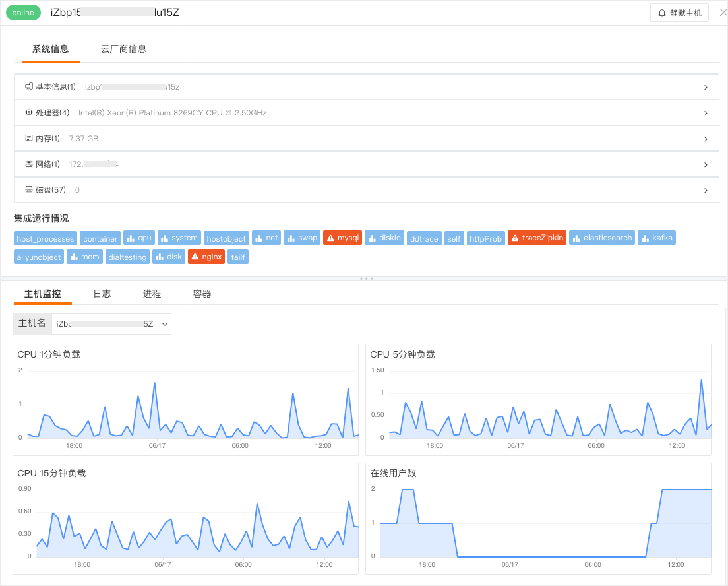The height and width of the screenshot is (586, 728).
Task: Click the chart icon on kafka tag
Action: [645, 238]
